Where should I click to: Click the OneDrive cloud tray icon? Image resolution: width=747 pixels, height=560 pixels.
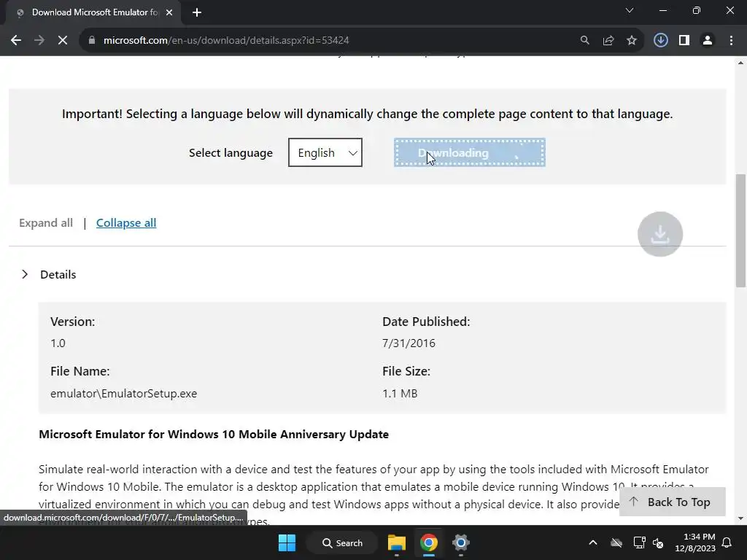coord(616,542)
